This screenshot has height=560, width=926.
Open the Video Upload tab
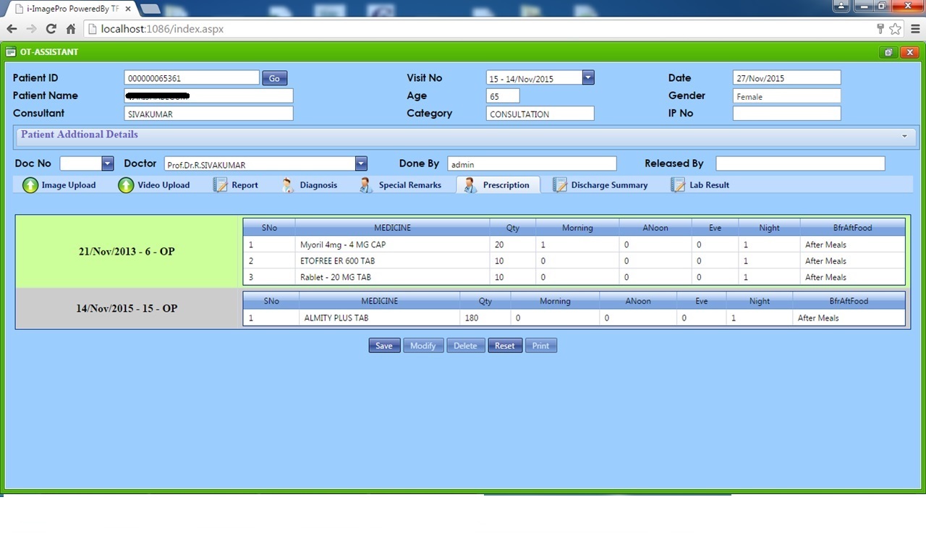(x=154, y=185)
